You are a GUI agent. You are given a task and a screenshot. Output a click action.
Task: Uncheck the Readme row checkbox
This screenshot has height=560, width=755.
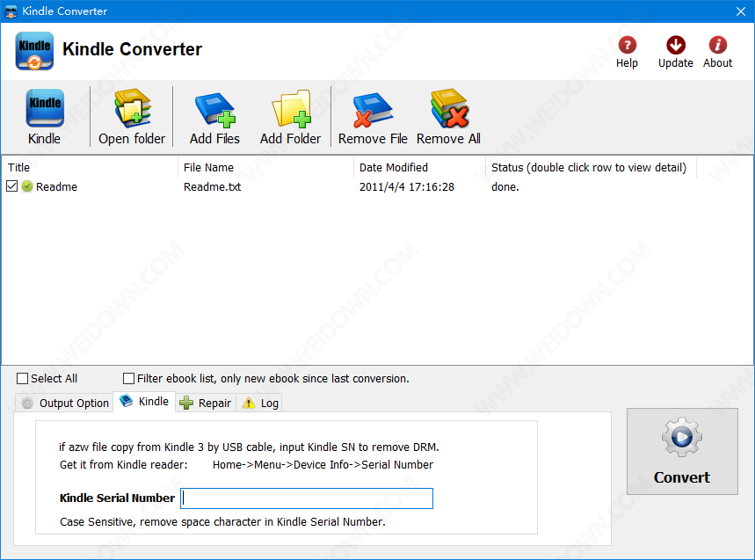tap(12, 186)
